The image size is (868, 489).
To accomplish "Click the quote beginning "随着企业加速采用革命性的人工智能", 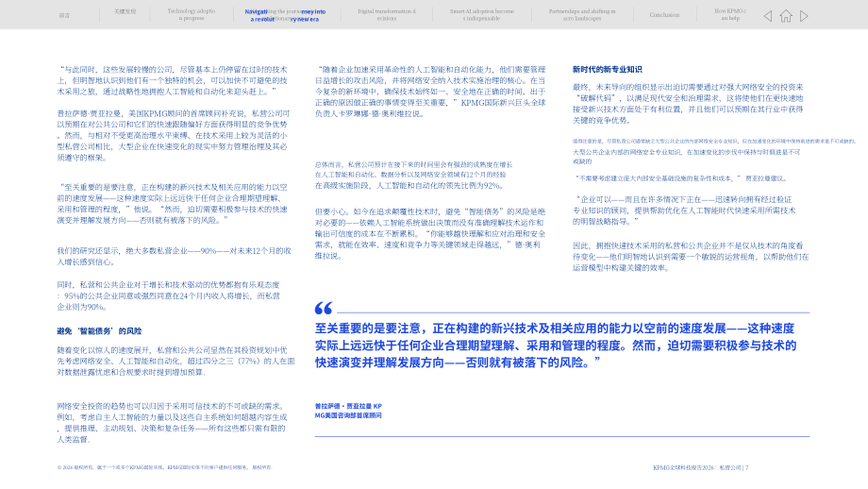I will [x=430, y=92].
